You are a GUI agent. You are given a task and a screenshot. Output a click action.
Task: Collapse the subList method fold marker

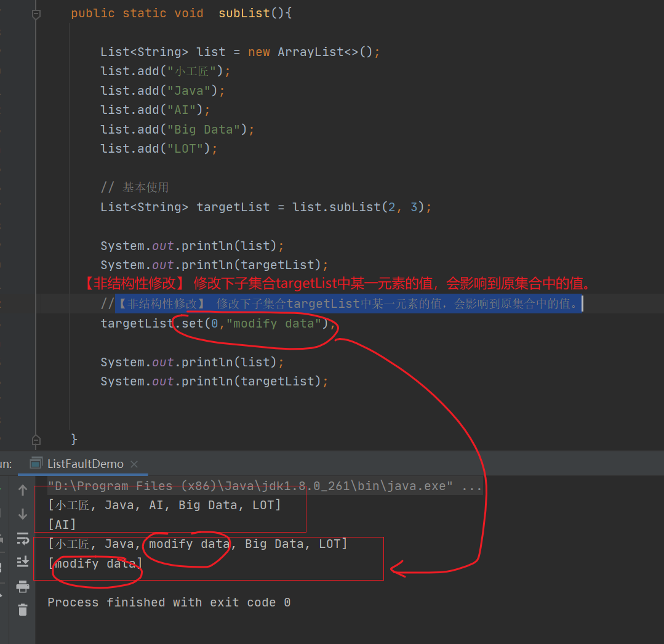pyautogui.click(x=36, y=14)
